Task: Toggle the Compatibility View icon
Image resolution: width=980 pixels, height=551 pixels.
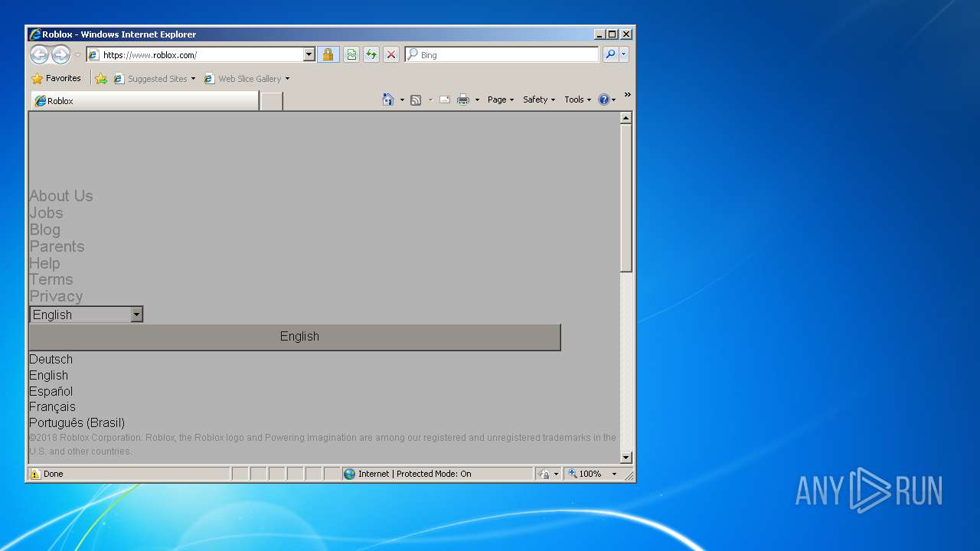Action: (351, 54)
